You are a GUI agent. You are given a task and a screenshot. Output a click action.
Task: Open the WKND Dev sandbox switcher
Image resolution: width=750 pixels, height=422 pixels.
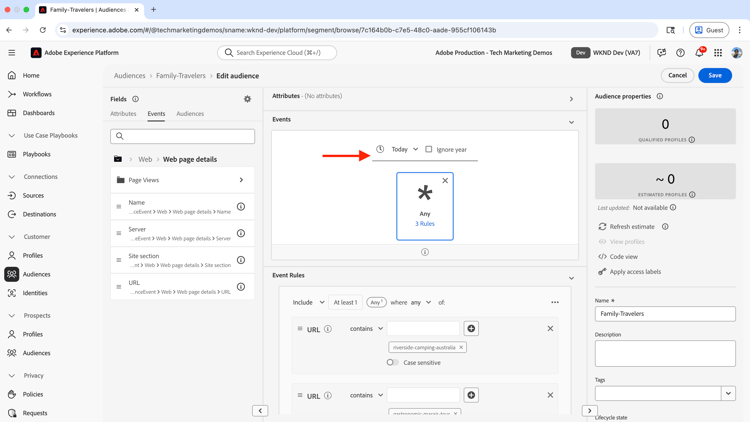coord(606,53)
